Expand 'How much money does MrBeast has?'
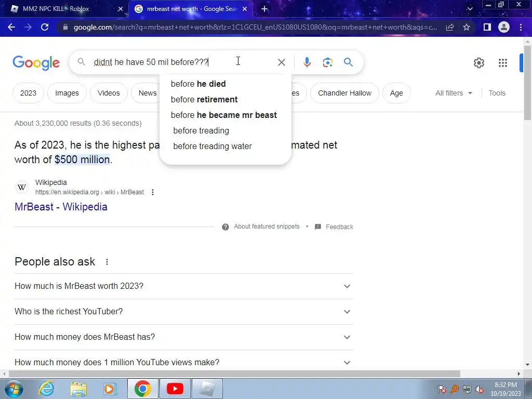The height and width of the screenshot is (399, 532). coord(184,337)
